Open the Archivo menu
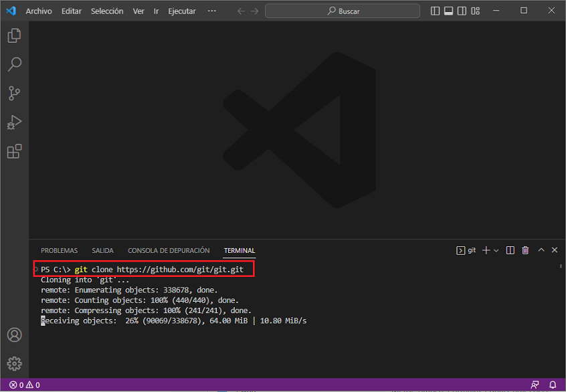The height and width of the screenshot is (392, 566). click(x=39, y=11)
